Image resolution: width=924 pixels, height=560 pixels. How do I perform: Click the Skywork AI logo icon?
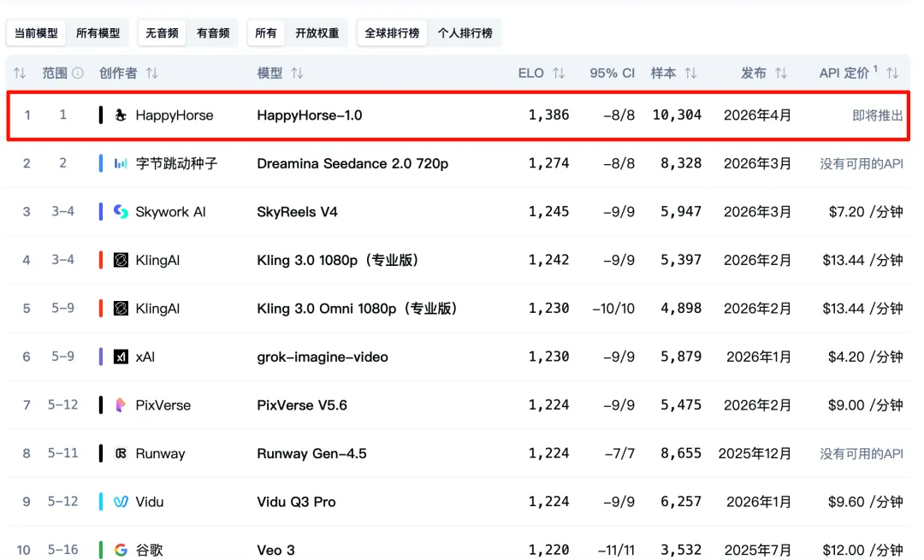pyautogui.click(x=121, y=211)
